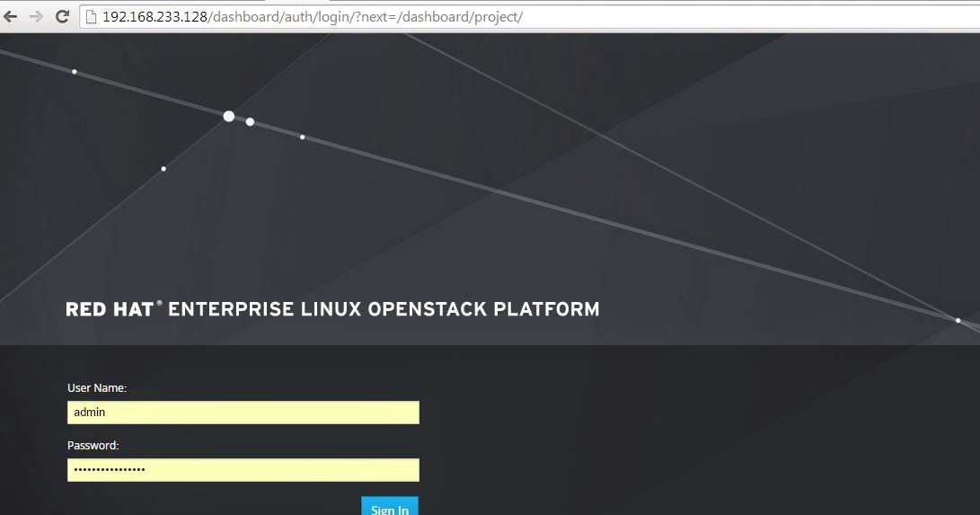The width and height of the screenshot is (980, 515).
Task: Go back with the browser back arrow
Action: (x=10, y=16)
